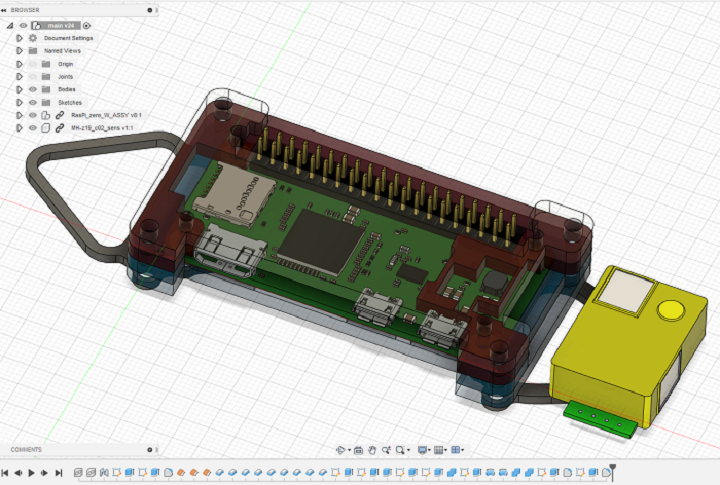Viewport: 720px width, 485px height.
Task: Click the Bodies folder icon
Action: (x=46, y=89)
